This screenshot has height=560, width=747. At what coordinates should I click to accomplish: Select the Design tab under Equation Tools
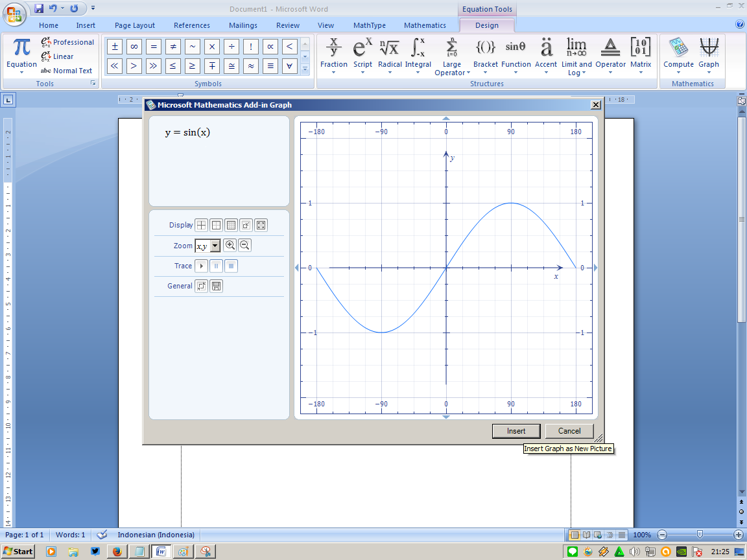(487, 25)
